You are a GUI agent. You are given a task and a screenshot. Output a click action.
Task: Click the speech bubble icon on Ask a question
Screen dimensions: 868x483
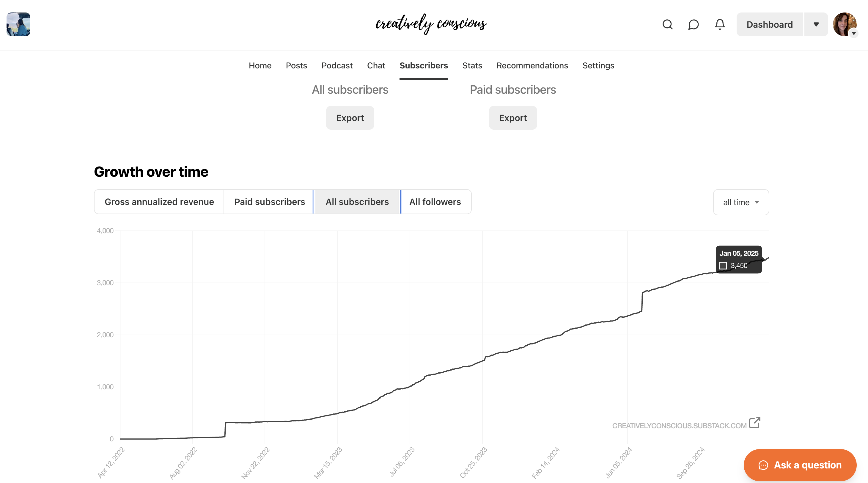click(x=763, y=465)
